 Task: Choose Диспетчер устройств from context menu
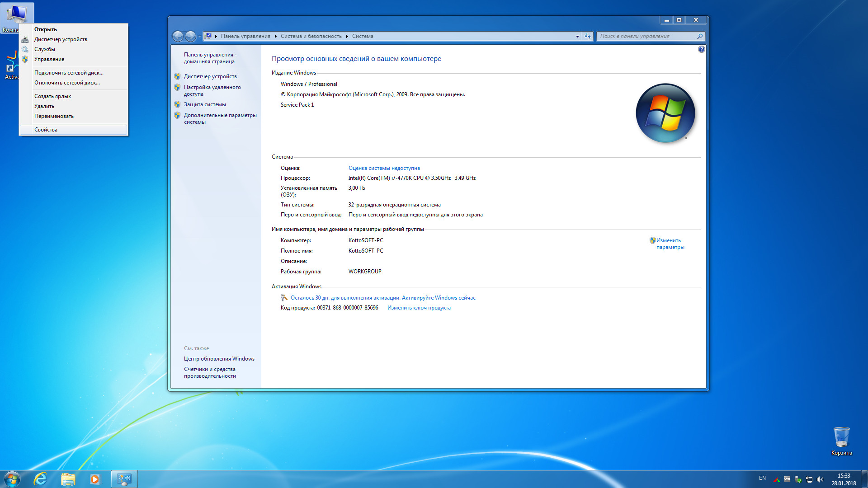[61, 39]
